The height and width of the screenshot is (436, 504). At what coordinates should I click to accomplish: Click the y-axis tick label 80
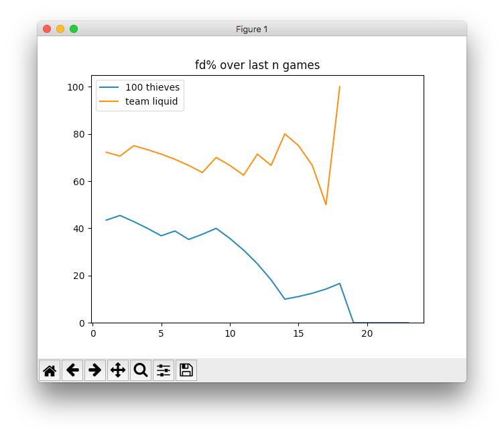coord(79,135)
